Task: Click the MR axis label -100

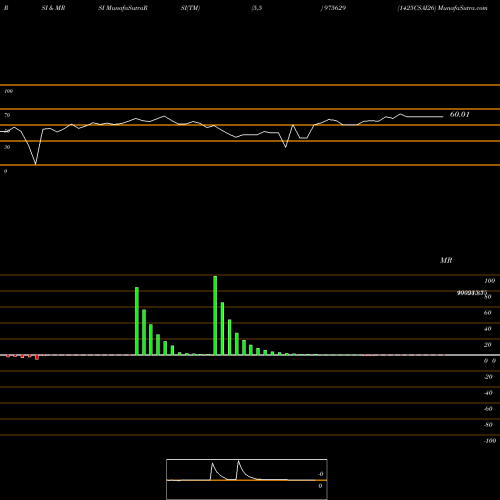Action: 490,441
